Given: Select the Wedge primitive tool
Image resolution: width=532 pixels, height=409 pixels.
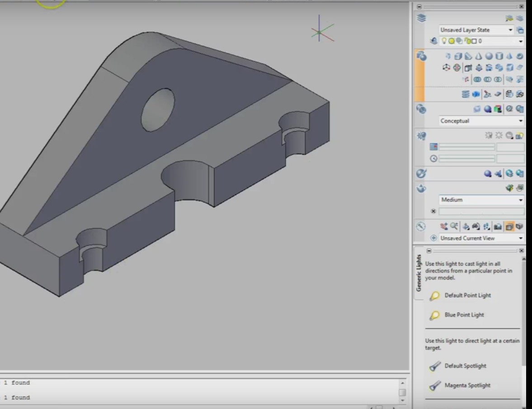Looking at the screenshot, I should tap(469, 56).
